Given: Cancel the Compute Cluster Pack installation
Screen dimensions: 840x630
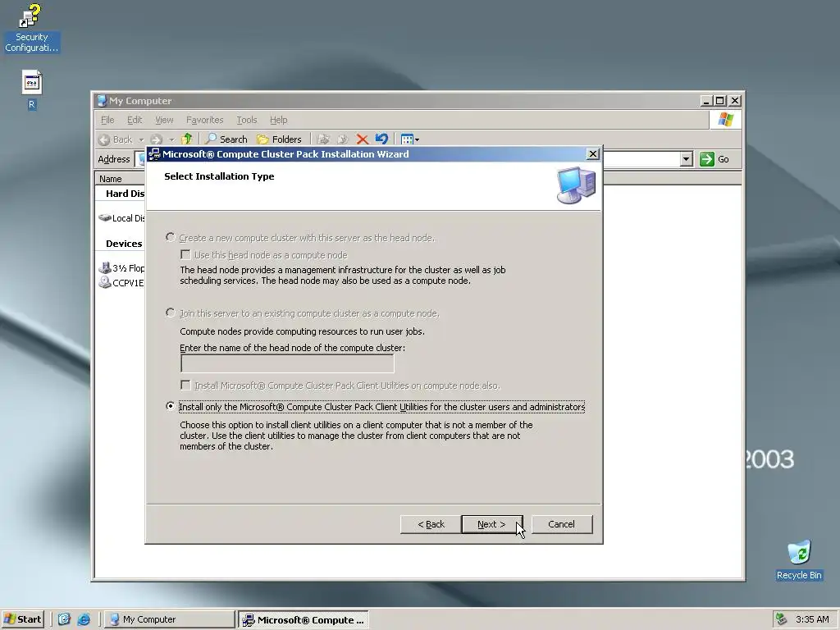Looking at the screenshot, I should [x=561, y=524].
